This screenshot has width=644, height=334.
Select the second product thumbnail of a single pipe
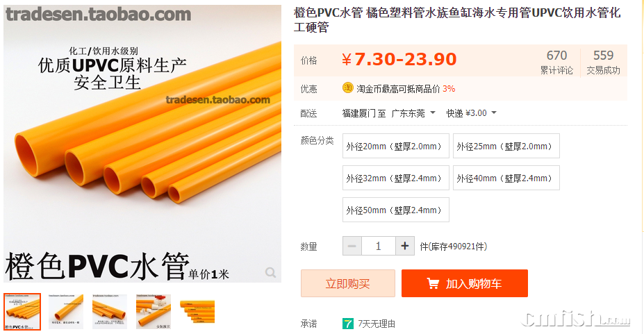pyautogui.click(x=66, y=311)
